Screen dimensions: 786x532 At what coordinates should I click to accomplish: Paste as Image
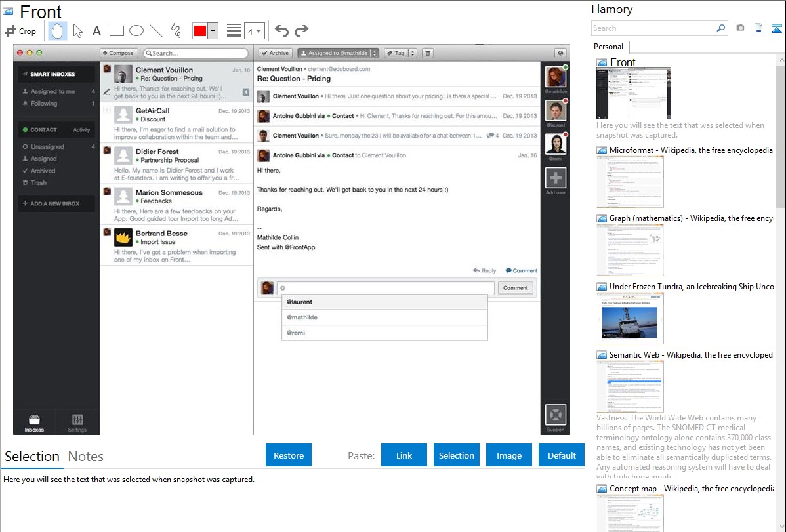508,455
